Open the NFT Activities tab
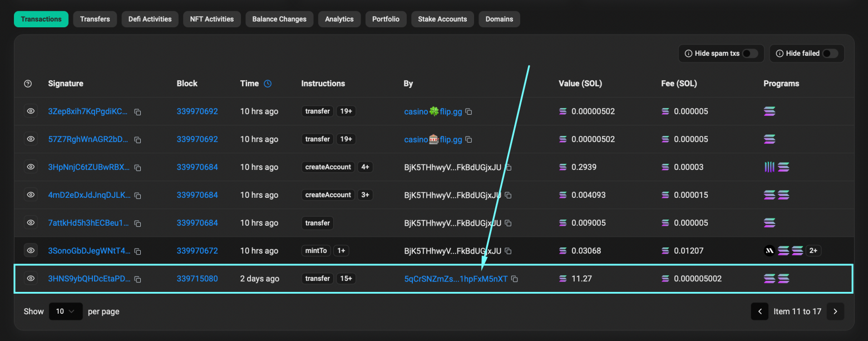Screen dimensions: 868x341 pyautogui.click(x=211, y=19)
